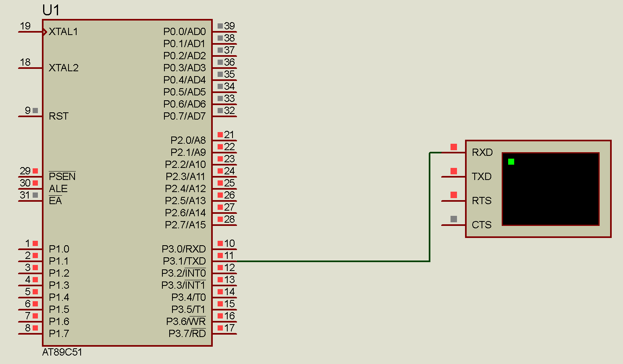The image size is (623, 364).
Task: Select the PSEN pin label
Action: 62,177
